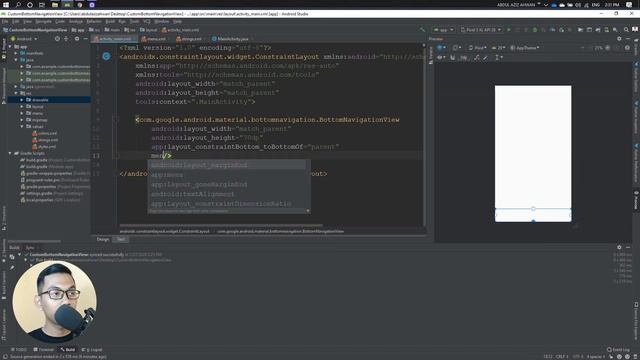The image size is (640, 360).
Task: Toggle view options eye icon in Preview
Action: 441,58
